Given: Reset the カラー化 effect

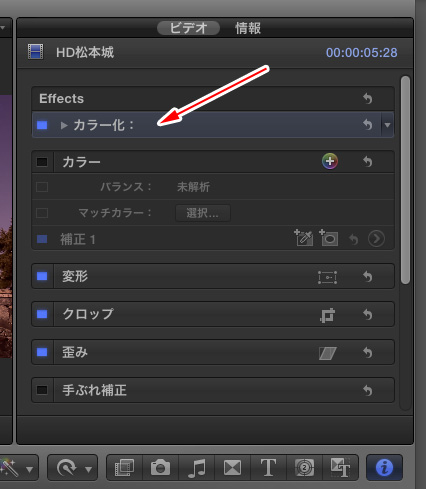Looking at the screenshot, I should (x=367, y=125).
